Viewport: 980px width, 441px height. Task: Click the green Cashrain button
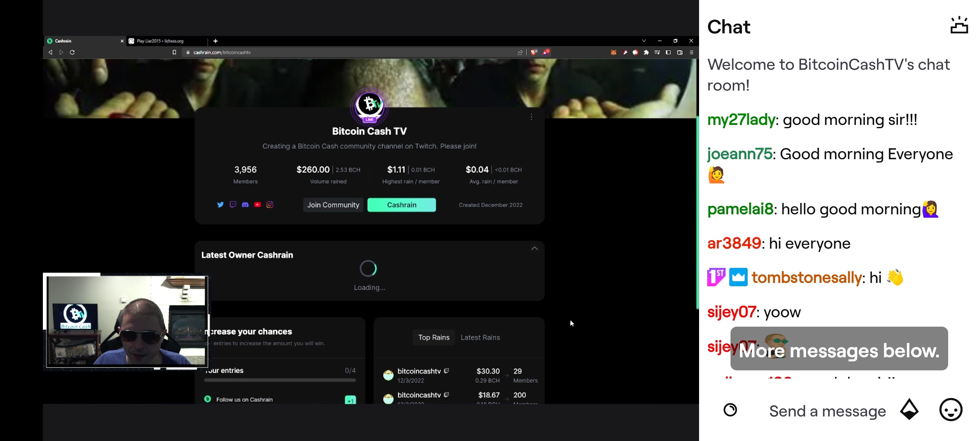(x=402, y=205)
